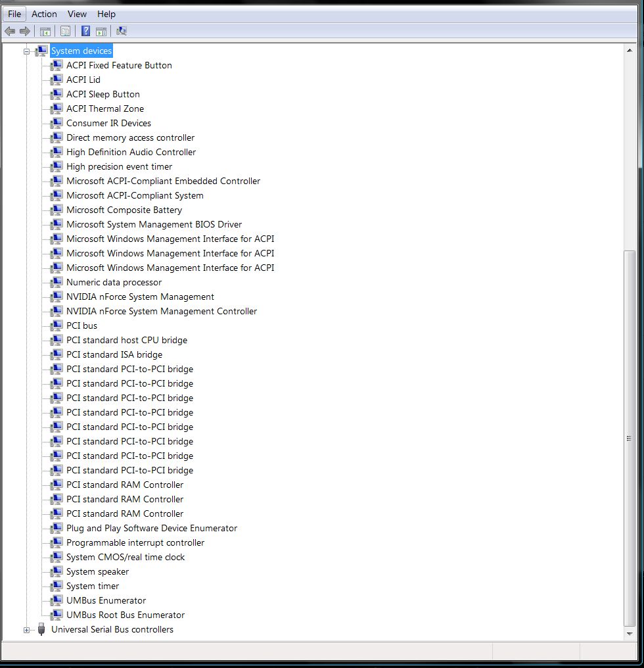Click the Numeric data processor icon
The width and height of the screenshot is (644, 668).
(x=57, y=283)
